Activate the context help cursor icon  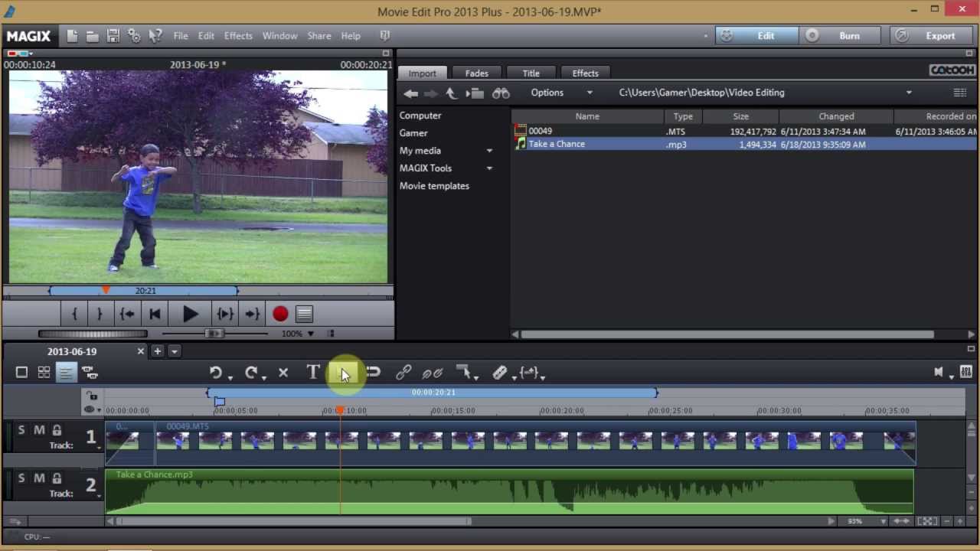155,36
